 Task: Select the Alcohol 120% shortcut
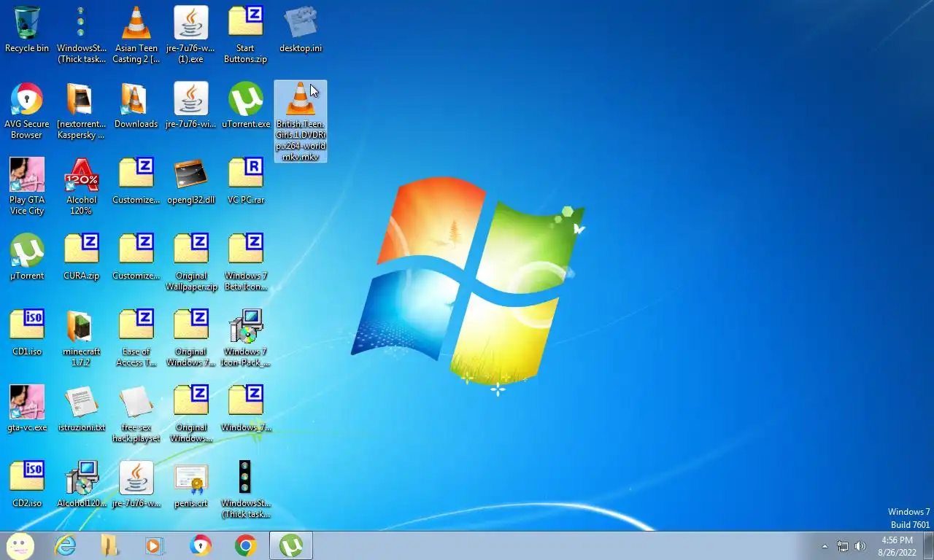(x=82, y=186)
